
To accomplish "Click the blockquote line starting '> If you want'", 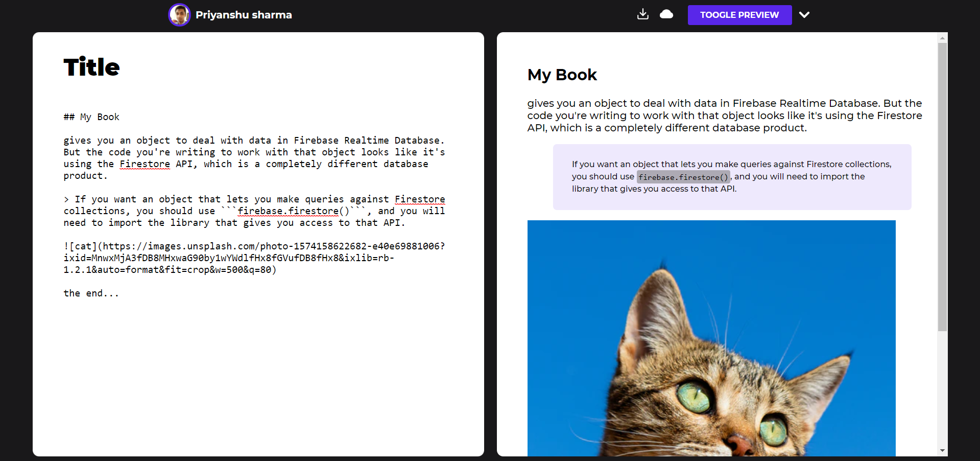I will click(x=254, y=211).
